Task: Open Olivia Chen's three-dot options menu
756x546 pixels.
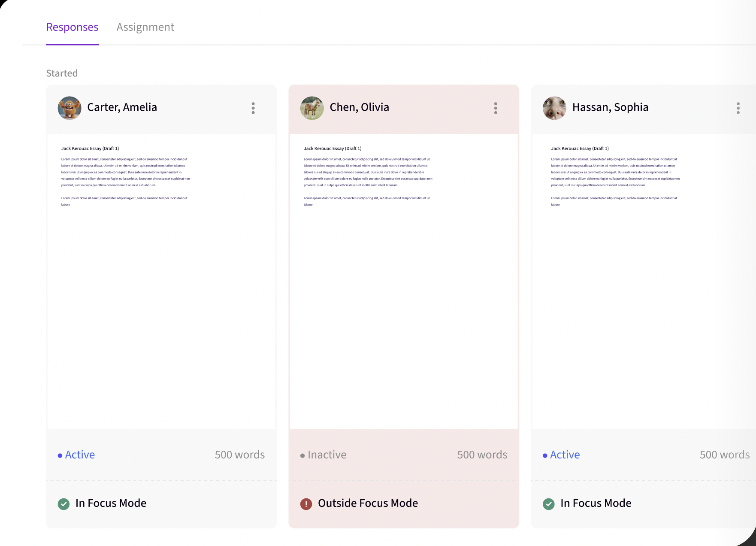Action: tap(496, 108)
